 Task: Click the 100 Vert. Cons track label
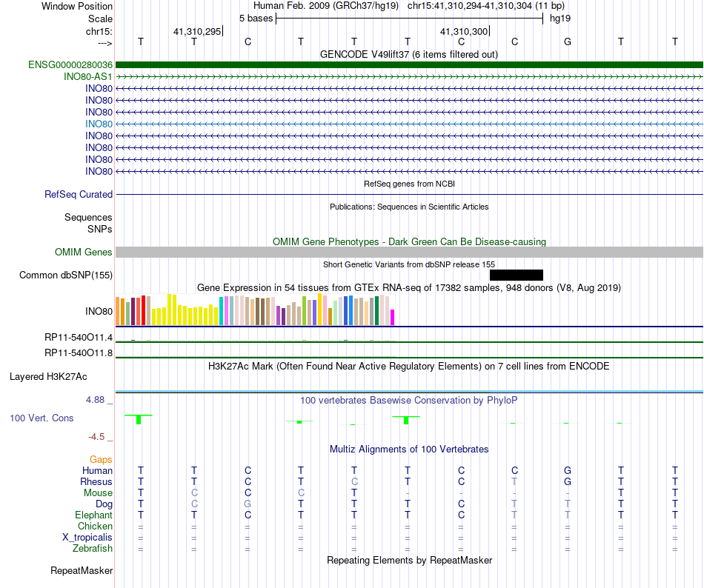[x=41, y=418]
